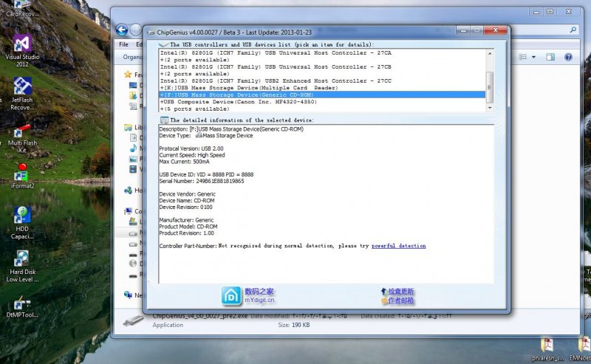Select Network icon in Explorer sidebar
The image size is (591, 364).
(x=129, y=295)
